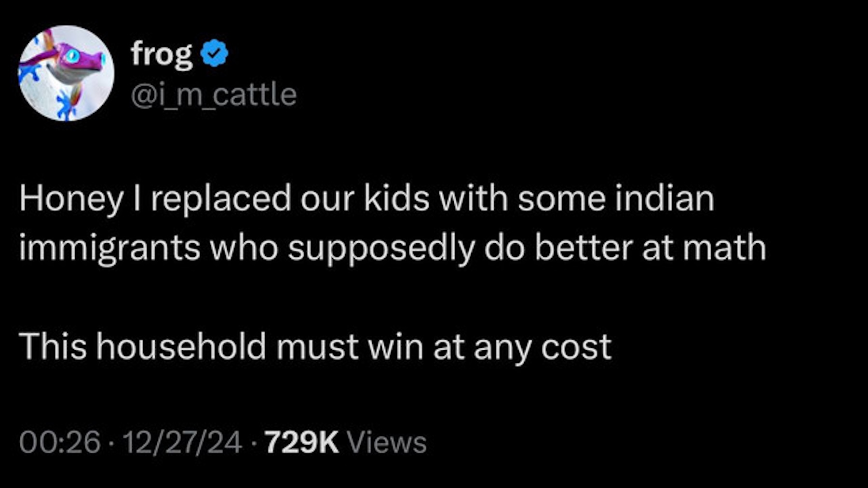Open the frog profile avatar picture
Viewport: 868px width, 488px height.
(67, 73)
